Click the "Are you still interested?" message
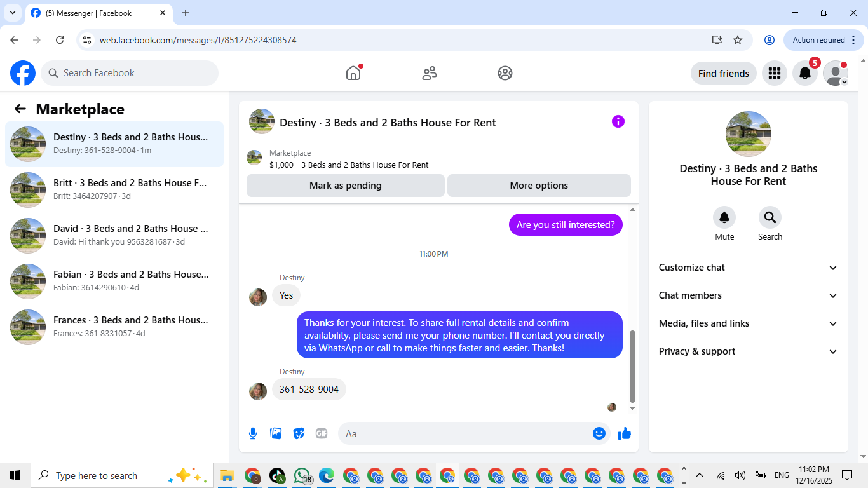Image resolution: width=868 pixels, height=488 pixels. 566,224
